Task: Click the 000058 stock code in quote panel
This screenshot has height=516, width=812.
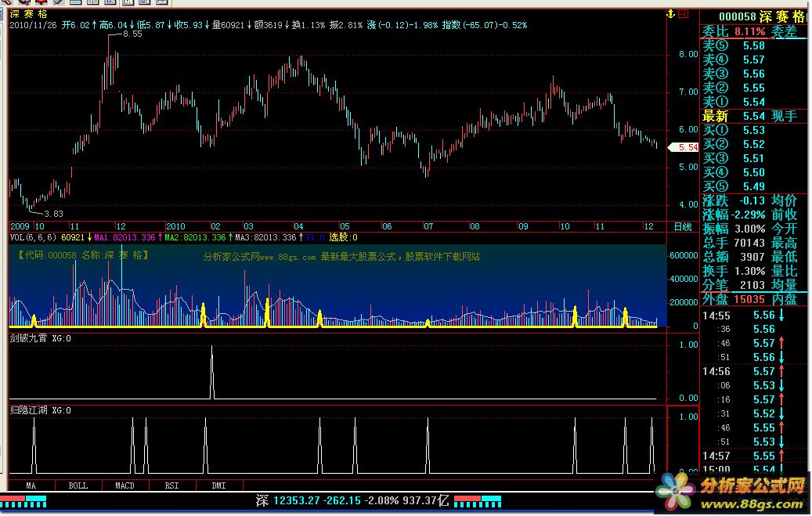Action: point(738,16)
